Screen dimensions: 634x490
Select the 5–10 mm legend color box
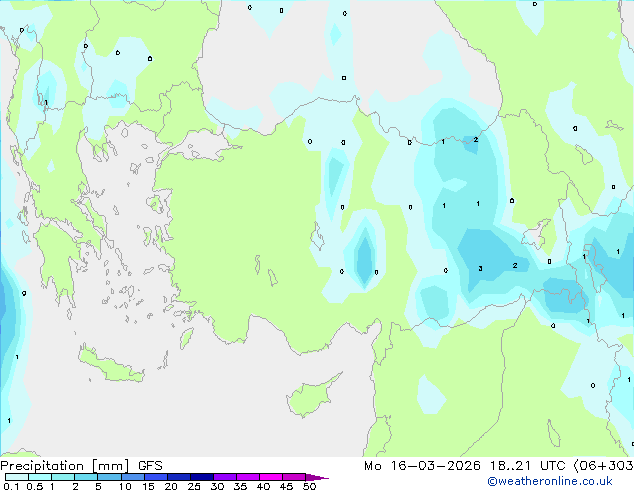109,477
